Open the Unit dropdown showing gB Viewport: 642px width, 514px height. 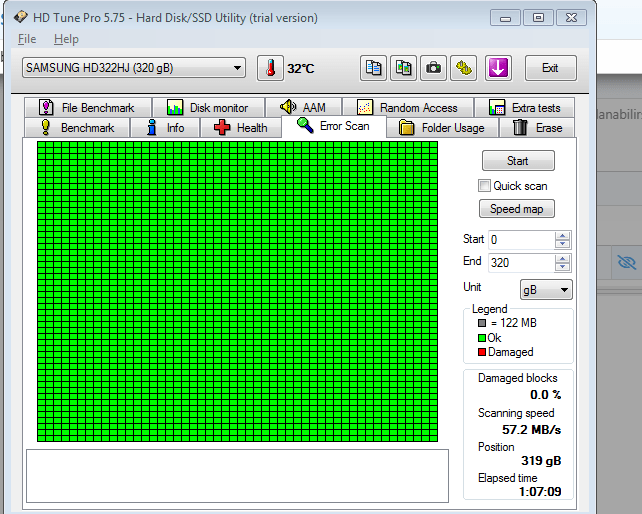(x=546, y=290)
